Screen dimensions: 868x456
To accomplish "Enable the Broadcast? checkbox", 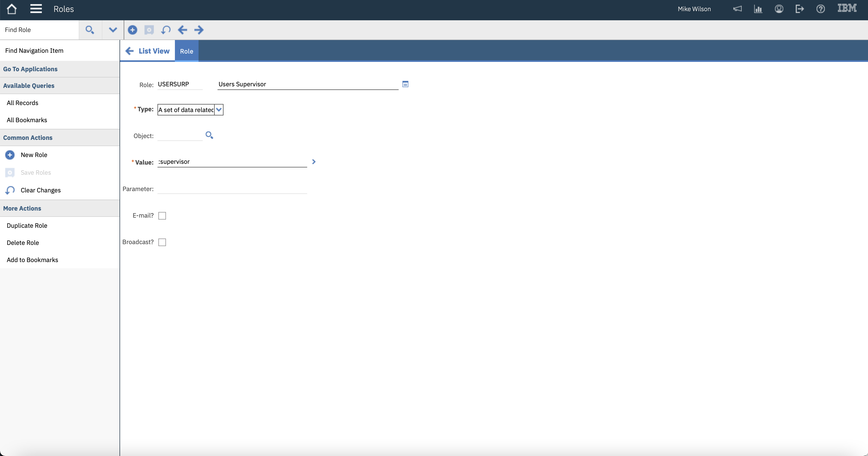I will point(162,242).
